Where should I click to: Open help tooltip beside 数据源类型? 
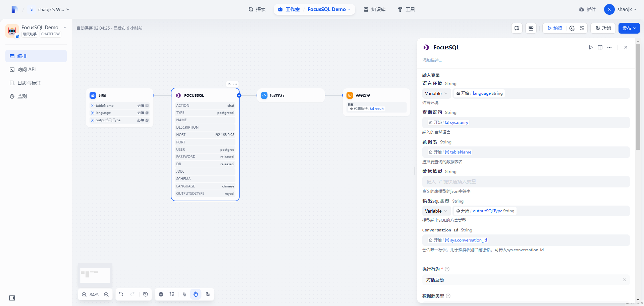pos(448,296)
